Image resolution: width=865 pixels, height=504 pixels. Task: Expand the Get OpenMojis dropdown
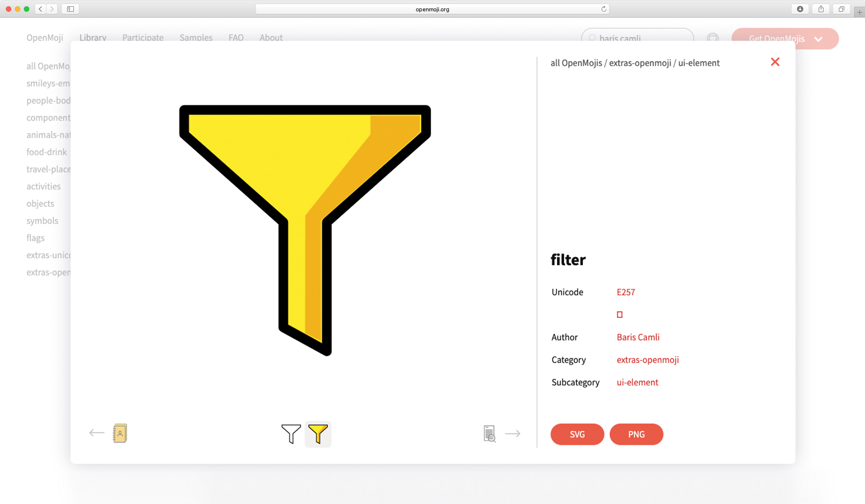coord(820,38)
